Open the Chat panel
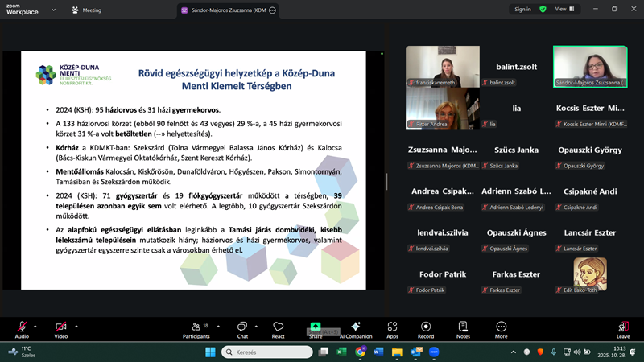Screen dimensions: 644x362 point(242,330)
